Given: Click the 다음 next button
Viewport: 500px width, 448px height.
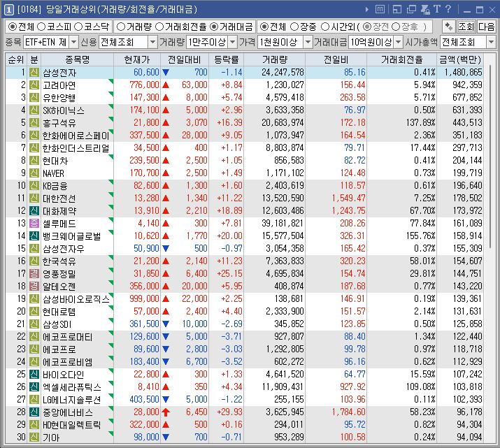Looking at the screenshot, I should [486, 27].
